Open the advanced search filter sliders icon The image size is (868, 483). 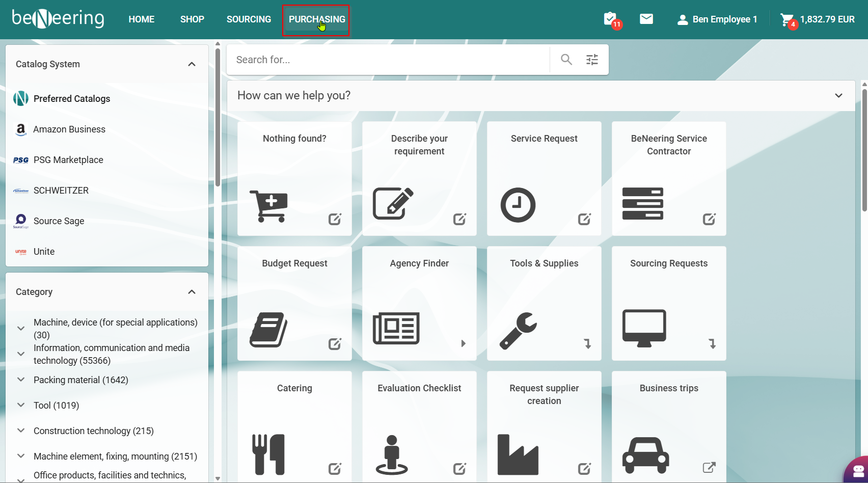592,60
